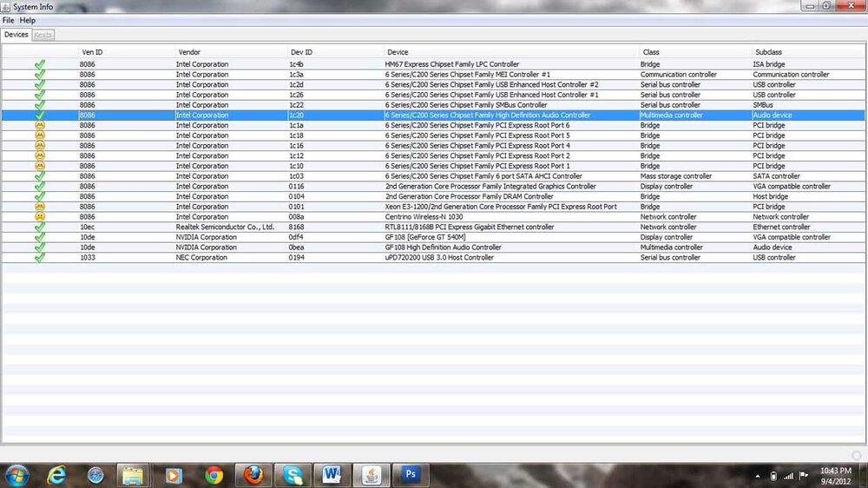Open the File menu

(x=9, y=20)
